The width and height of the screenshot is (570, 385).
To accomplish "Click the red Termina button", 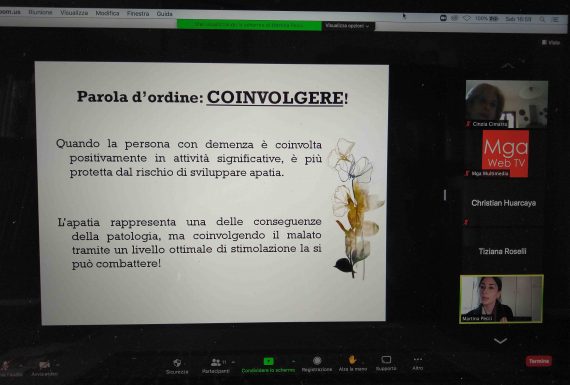I will tap(538, 361).
